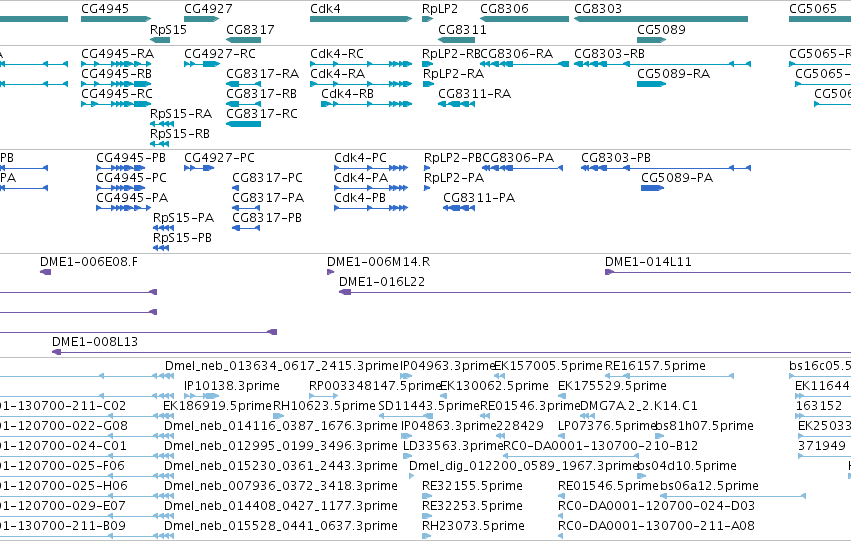The width and height of the screenshot is (851, 541).
Task: Select the RpLP2 gene label
Action: tap(440, 9)
